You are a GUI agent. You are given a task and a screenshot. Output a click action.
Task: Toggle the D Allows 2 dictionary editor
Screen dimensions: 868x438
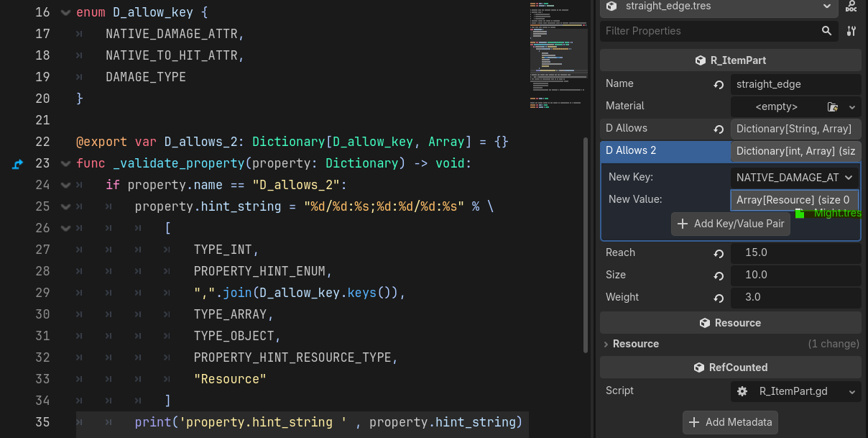click(795, 151)
